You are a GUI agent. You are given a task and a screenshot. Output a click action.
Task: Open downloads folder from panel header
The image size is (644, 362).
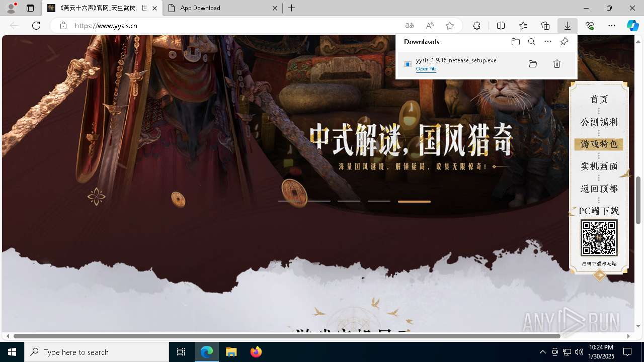click(x=516, y=42)
